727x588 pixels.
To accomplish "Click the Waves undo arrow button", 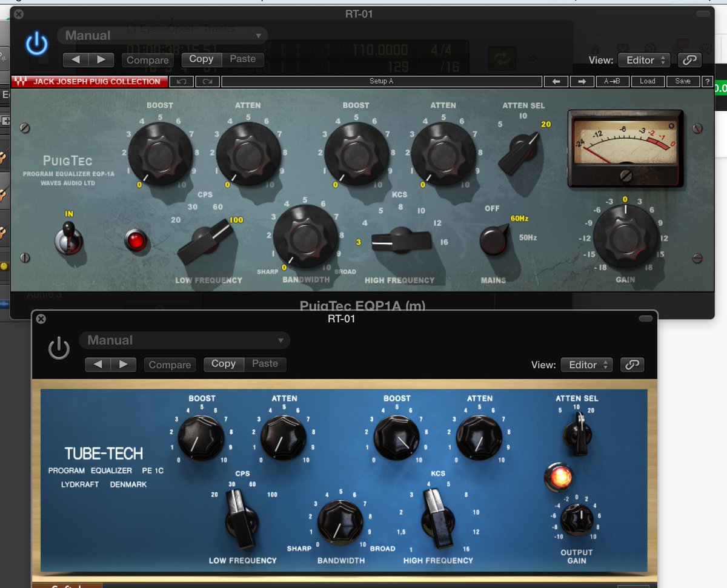I will coord(182,81).
